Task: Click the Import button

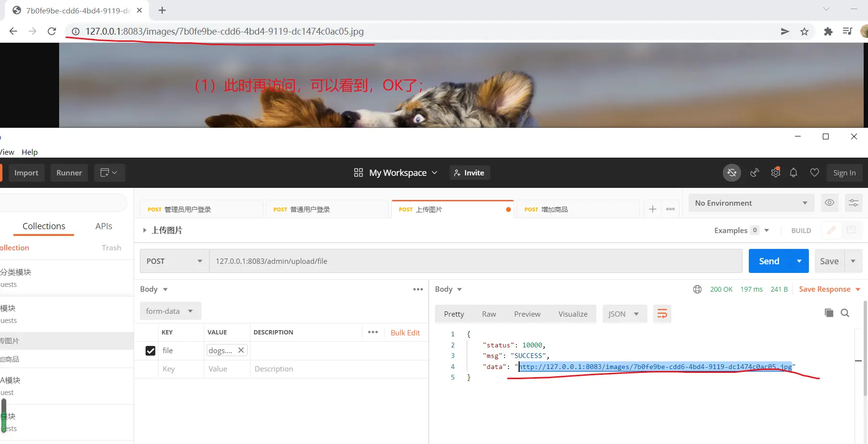Action: pos(26,173)
